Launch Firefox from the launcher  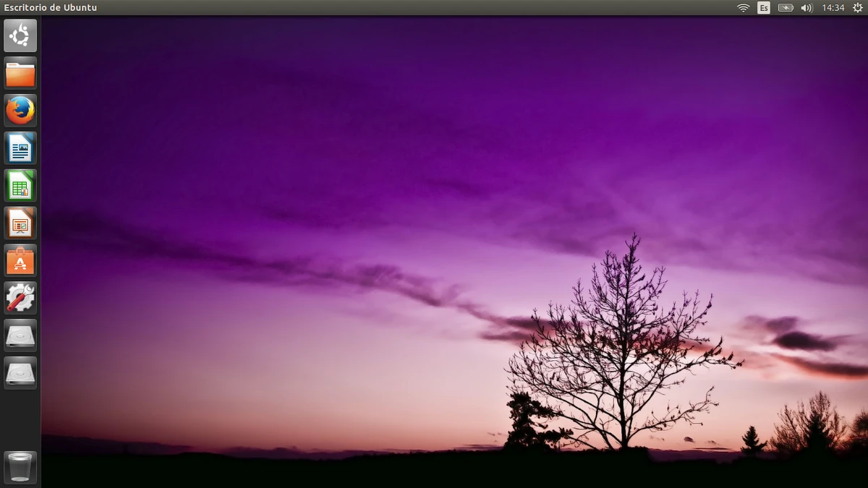tap(20, 110)
